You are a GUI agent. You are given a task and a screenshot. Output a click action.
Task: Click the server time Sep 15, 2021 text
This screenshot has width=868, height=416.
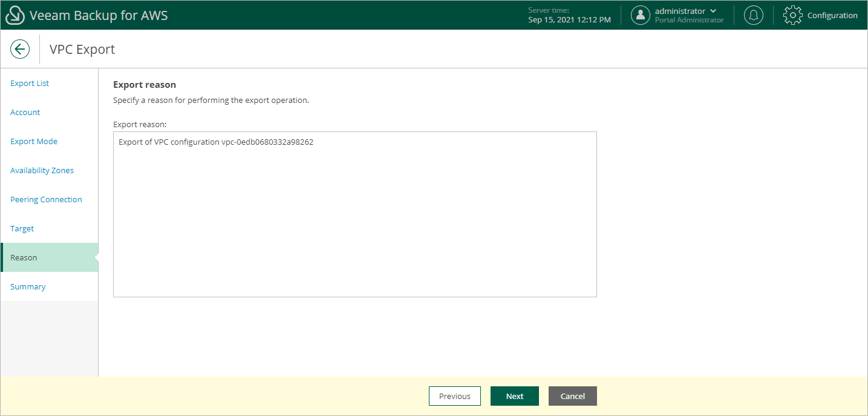coord(569,20)
